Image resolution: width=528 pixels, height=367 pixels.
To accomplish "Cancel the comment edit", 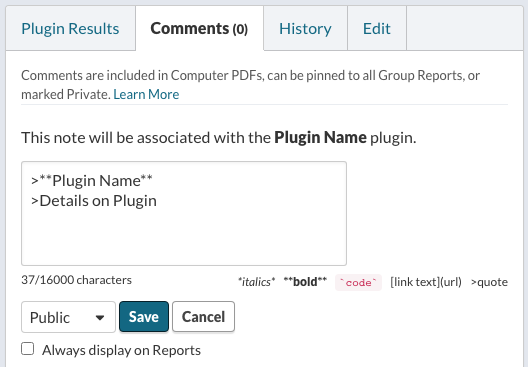I will [x=203, y=317].
